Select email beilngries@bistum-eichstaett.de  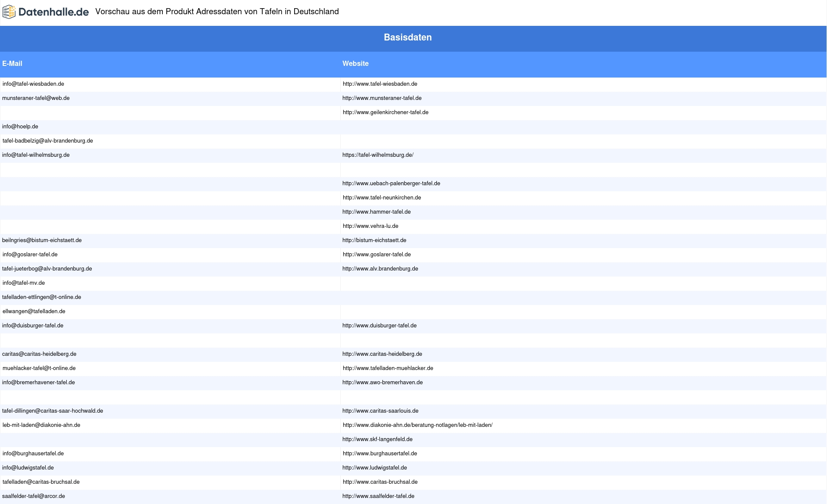coord(42,240)
